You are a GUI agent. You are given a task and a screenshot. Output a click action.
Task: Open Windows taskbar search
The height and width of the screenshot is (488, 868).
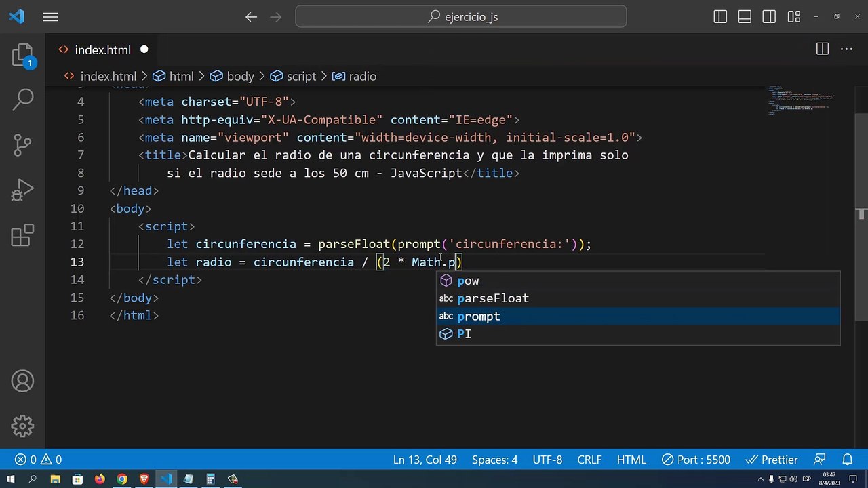pos(33,479)
